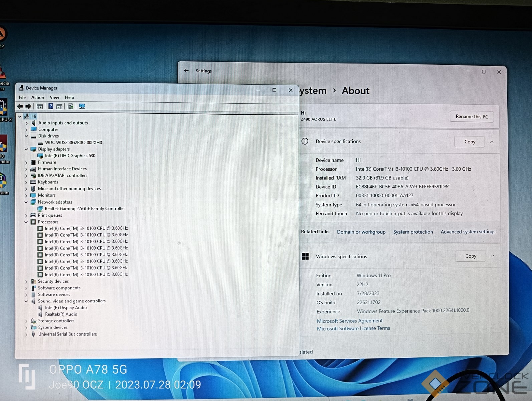This screenshot has width=532, height=401.
Task: Collapse the Windows specifications section chevron
Action: pos(492,256)
